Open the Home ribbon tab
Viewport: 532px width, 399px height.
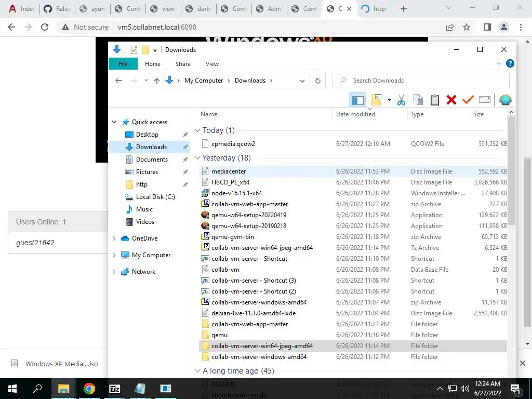[153, 64]
